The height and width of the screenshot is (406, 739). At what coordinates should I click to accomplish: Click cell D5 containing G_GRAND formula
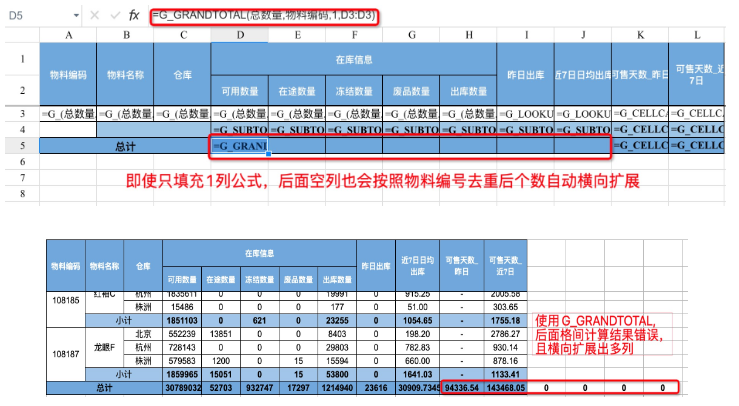(x=240, y=146)
